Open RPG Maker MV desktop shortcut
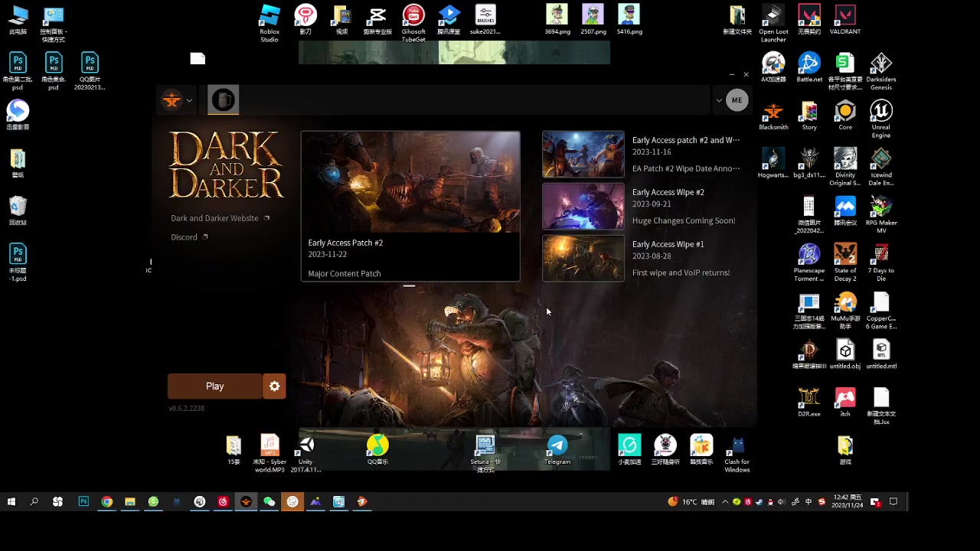 pyautogui.click(x=881, y=214)
